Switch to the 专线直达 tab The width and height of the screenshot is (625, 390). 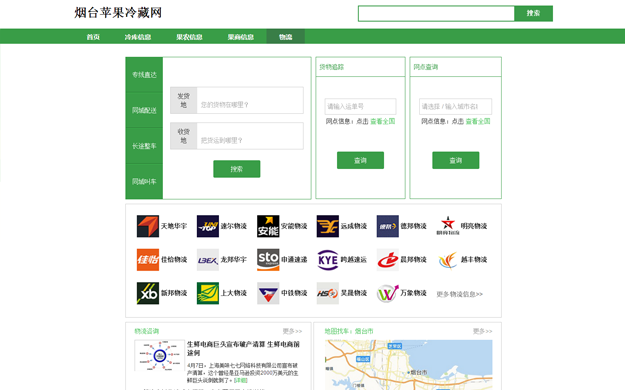point(144,75)
